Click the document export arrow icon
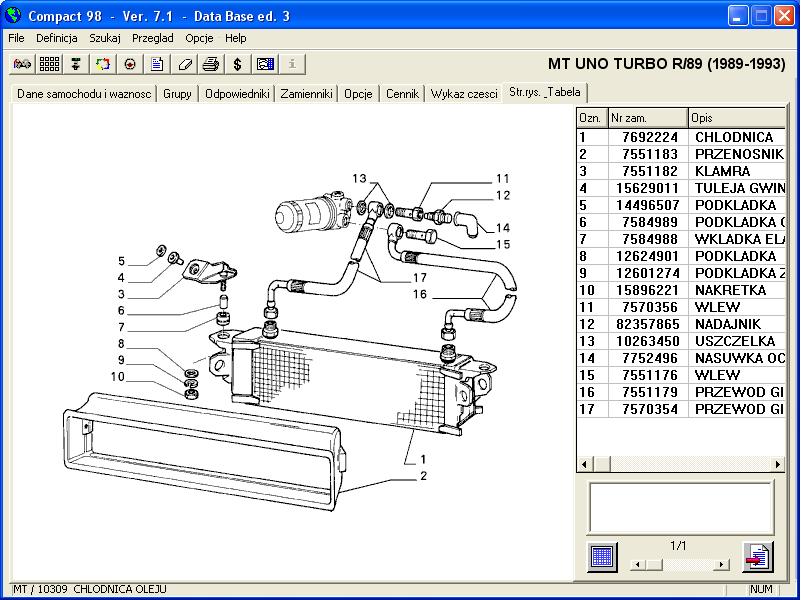Screen dimensions: 801x600 [757, 557]
